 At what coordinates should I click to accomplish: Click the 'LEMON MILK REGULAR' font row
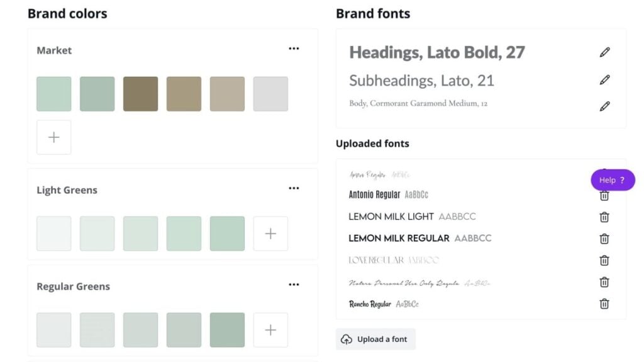(419, 238)
